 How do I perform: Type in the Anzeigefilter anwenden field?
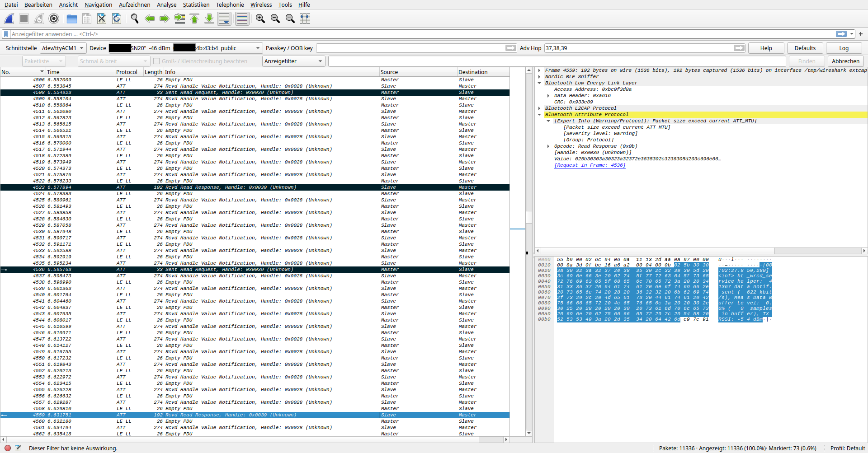click(181, 34)
